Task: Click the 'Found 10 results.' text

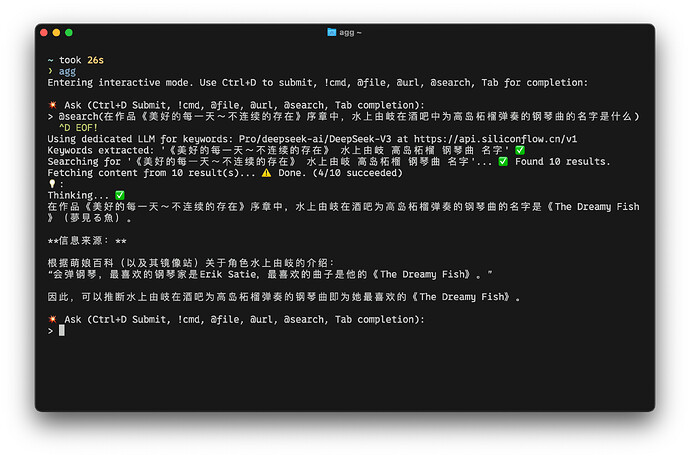Action: [x=563, y=161]
